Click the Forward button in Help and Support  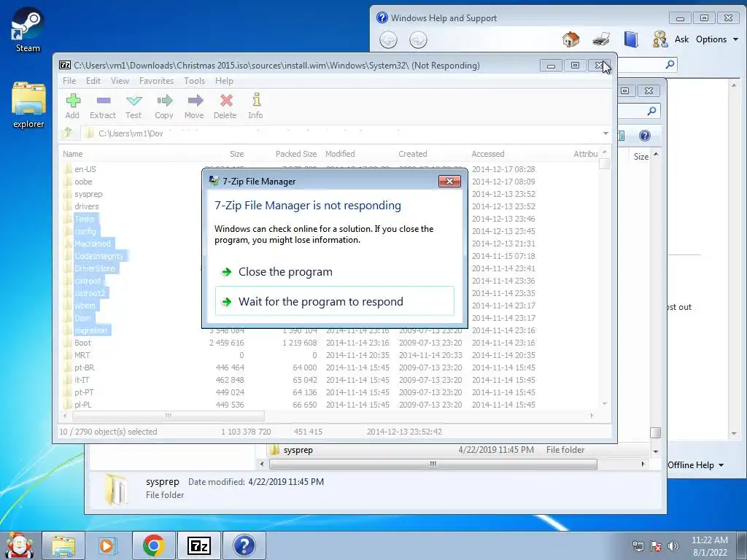point(418,40)
